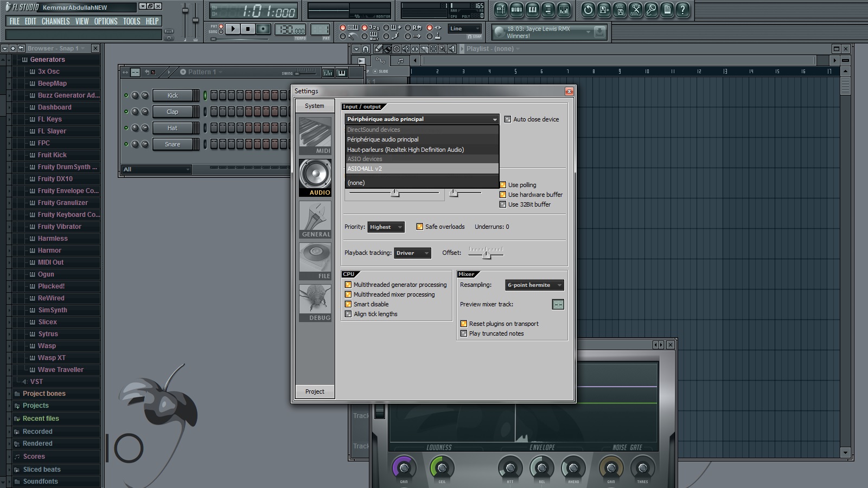Open the OPTIONS menu
The height and width of the screenshot is (488, 868).
coord(106,21)
